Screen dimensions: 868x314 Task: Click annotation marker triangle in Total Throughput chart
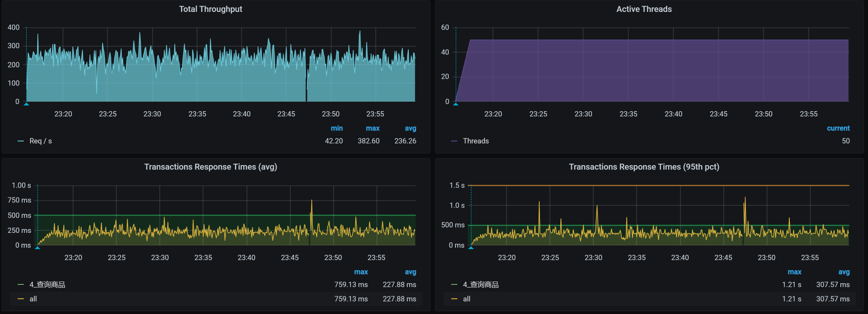tap(26, 104)
